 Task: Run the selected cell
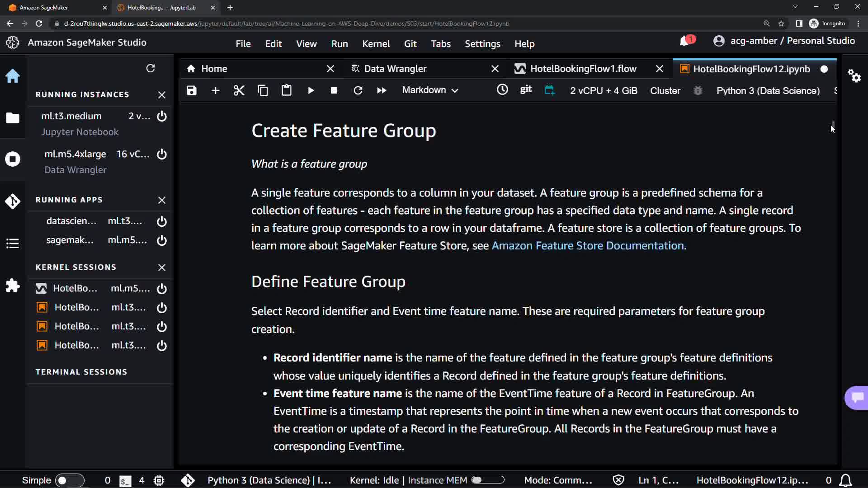click(x=311, y=90)
